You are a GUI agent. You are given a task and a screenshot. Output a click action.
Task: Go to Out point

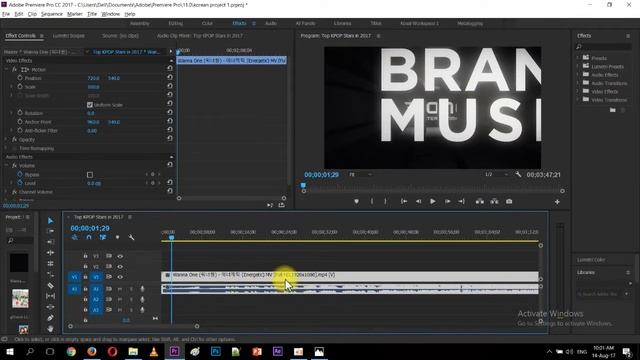[462, 202]
